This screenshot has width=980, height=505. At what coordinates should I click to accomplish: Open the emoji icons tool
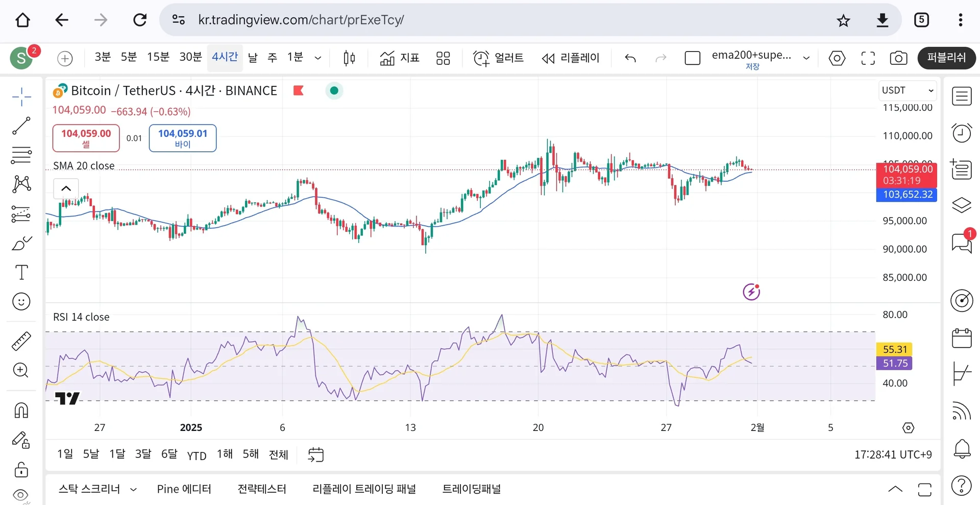click(21, 301)
